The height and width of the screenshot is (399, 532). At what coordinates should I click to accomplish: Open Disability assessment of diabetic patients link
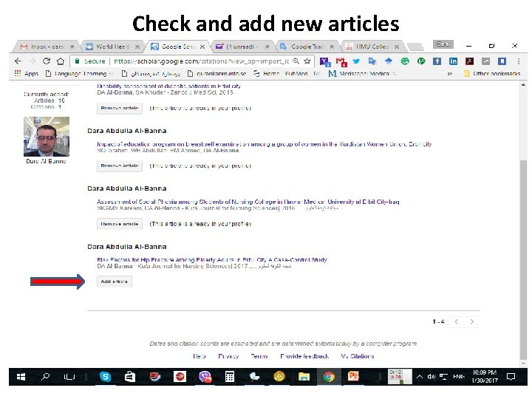tap(169, 86)
